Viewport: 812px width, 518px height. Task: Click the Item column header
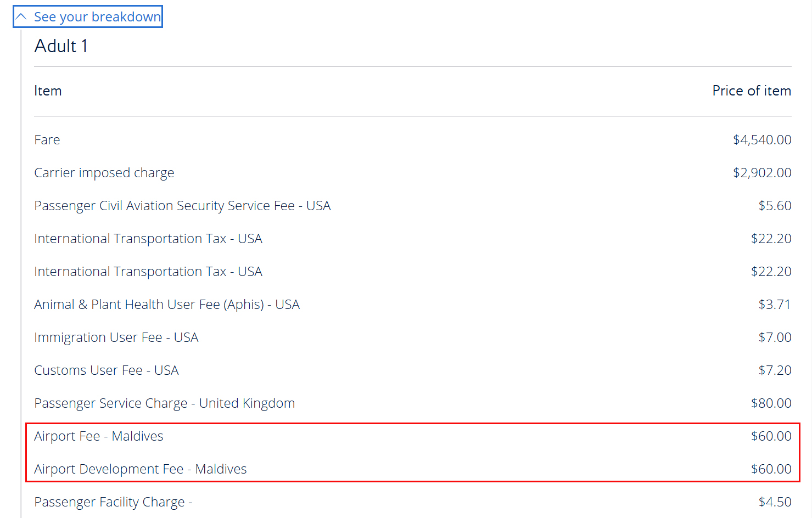click(x=48, y=91)
